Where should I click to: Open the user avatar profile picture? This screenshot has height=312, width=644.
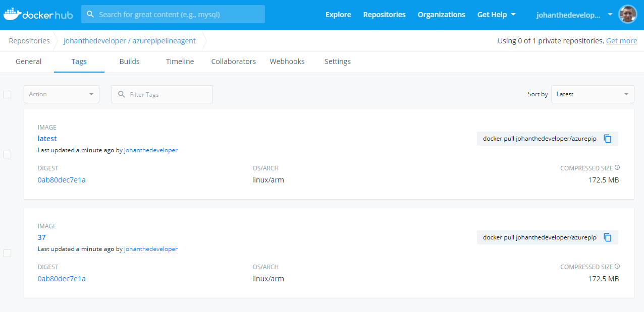pyautogui.click(x=628, y=15)
